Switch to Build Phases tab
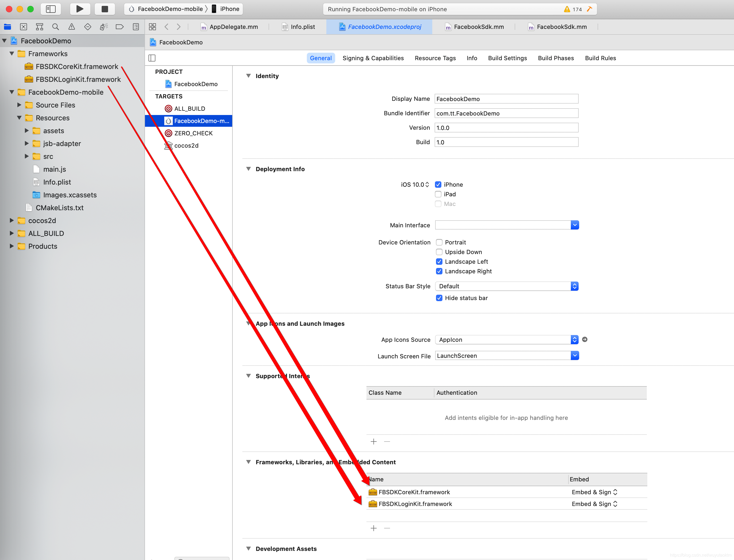 556,58
